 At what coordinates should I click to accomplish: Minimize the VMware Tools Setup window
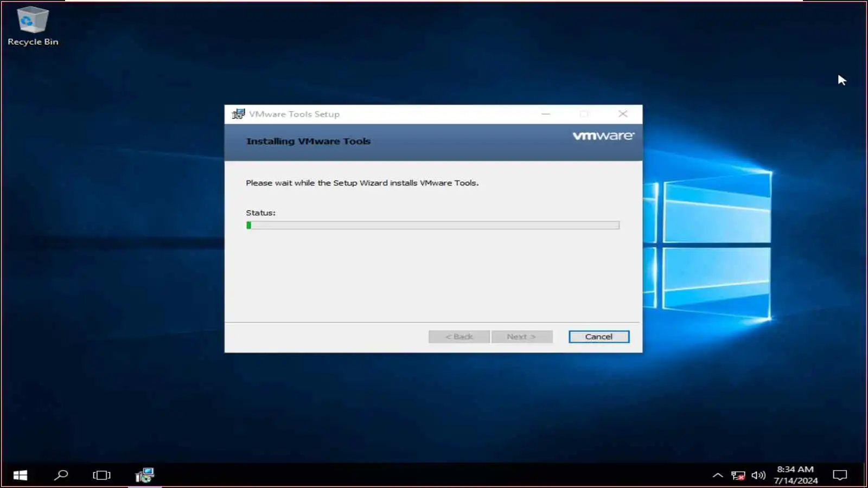click(546, 114)
